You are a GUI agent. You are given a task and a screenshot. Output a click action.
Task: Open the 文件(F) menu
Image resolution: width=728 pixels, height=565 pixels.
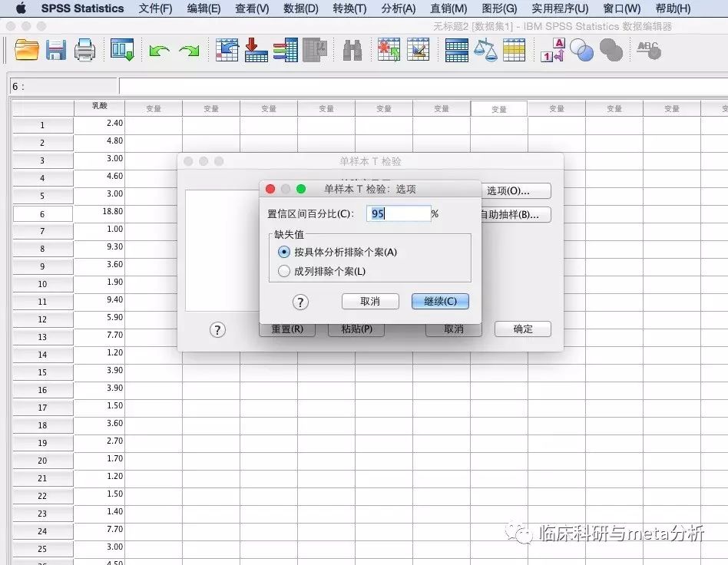coord(156,8)
